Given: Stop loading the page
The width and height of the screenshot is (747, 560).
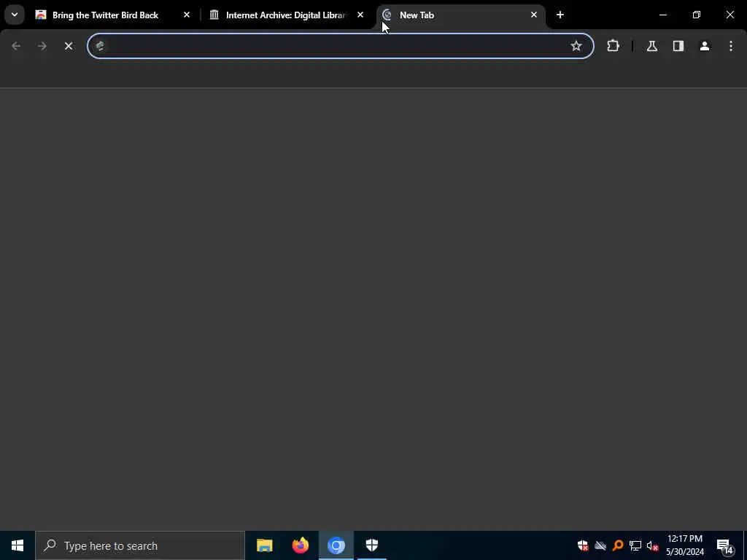Looking at the screenshot, I should 69,46.
